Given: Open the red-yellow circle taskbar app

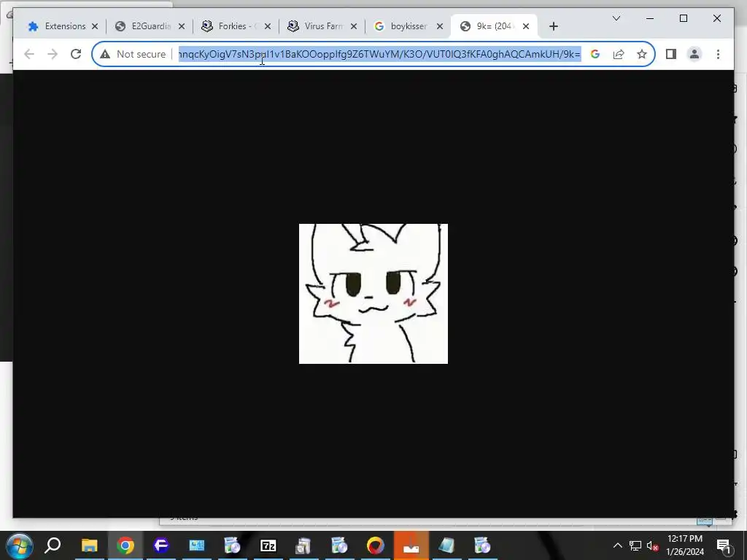Looking at the screenshot, I should pos(376,545).
